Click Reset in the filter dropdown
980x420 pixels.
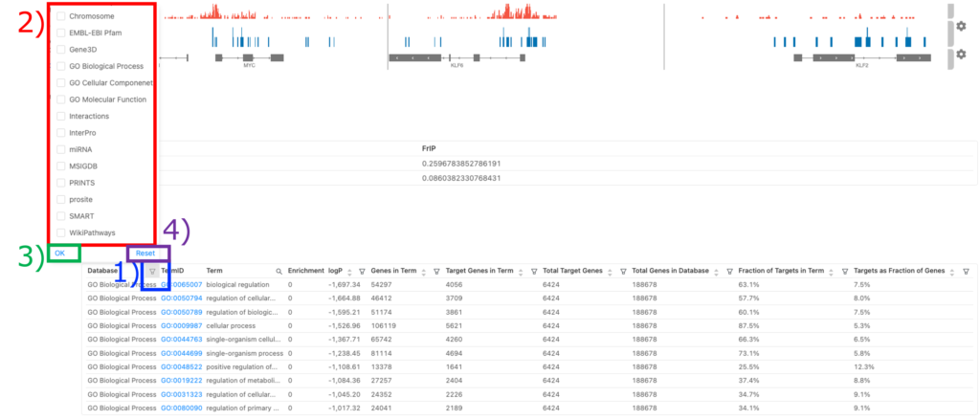click(145, 254)
